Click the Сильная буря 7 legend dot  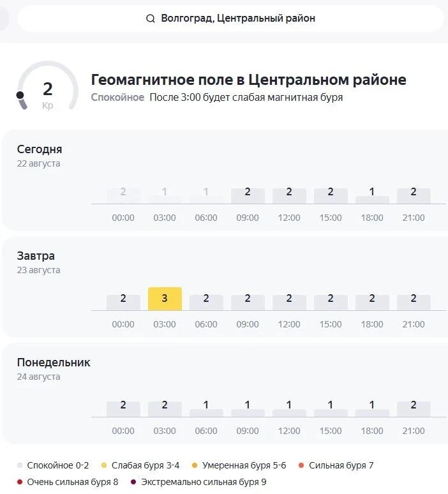(301, 465)
